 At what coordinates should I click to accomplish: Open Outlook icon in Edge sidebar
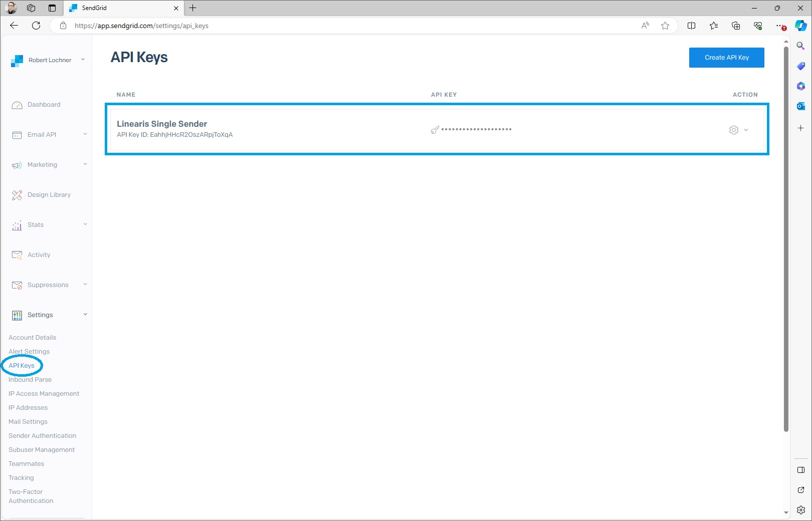801,106
